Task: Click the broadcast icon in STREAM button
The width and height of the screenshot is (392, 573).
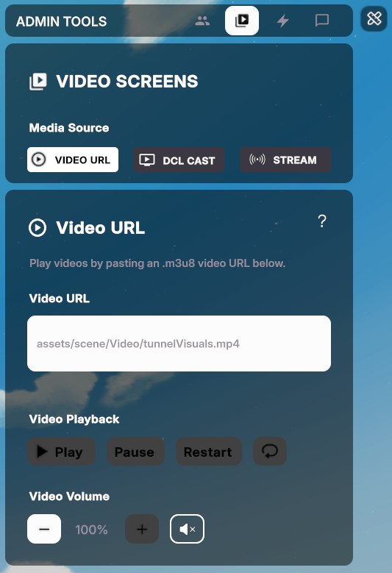Action: point(257,160)
